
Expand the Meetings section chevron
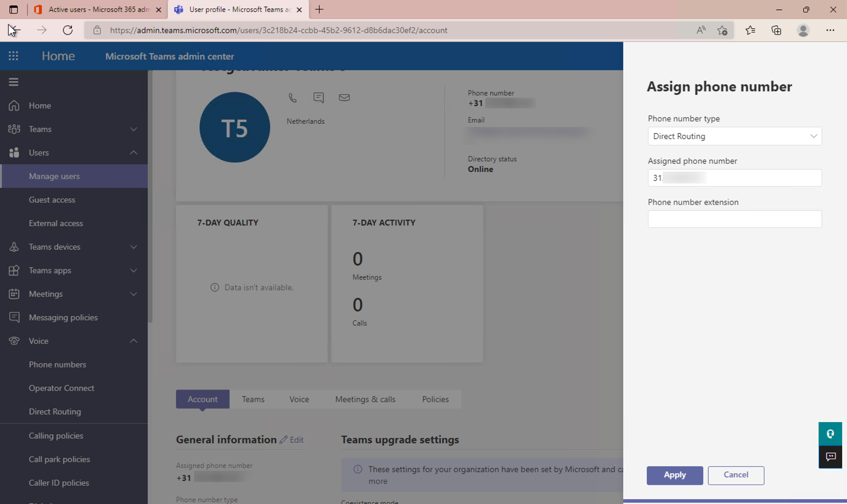(134, 294)
